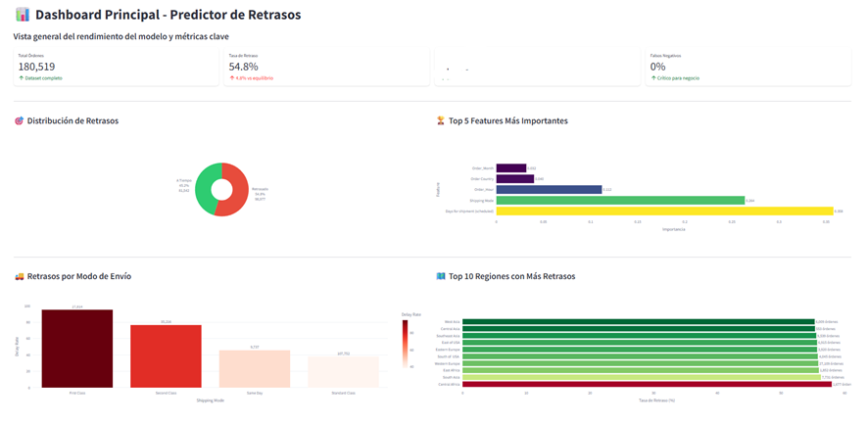Click the "Tasa de Retraso" metric label

[243, 56]
